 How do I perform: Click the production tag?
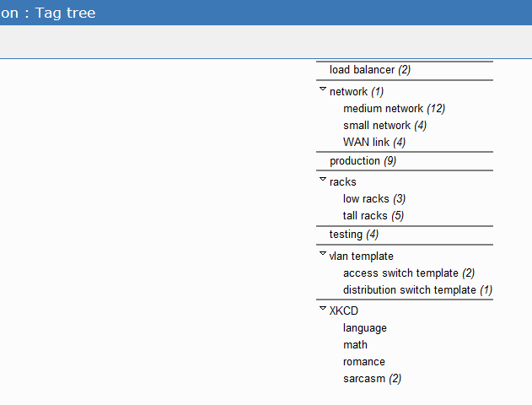(355, 161)
